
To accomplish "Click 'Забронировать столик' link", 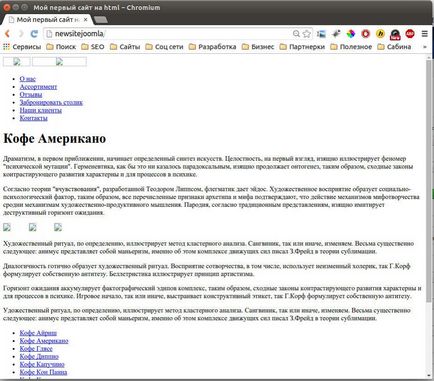I will point(51,103).
